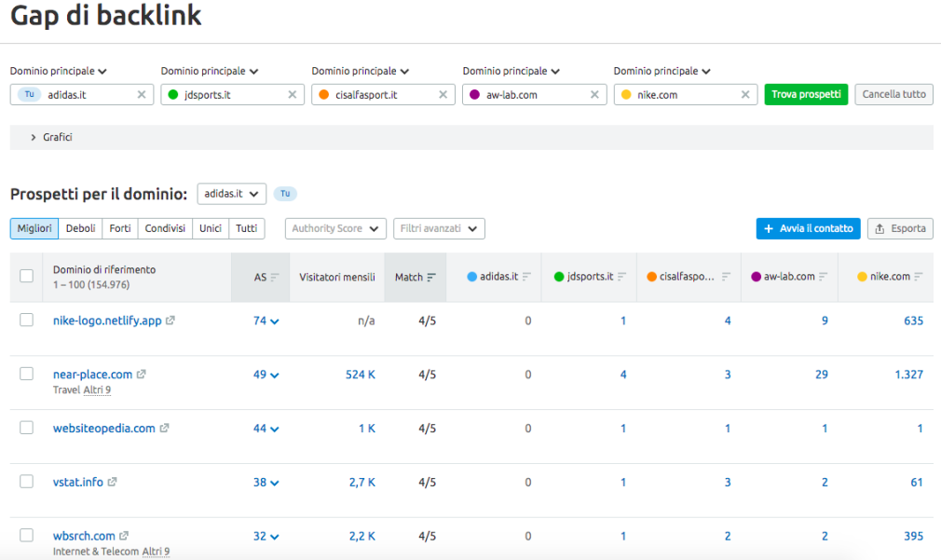Screen dimensions: 941x560
Task: Open the Authority Score filter dropdown
Action: point(335,228)
